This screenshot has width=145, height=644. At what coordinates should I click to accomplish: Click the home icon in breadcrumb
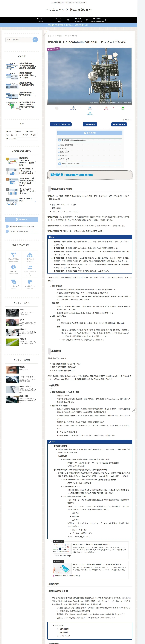tap(49, 36)
